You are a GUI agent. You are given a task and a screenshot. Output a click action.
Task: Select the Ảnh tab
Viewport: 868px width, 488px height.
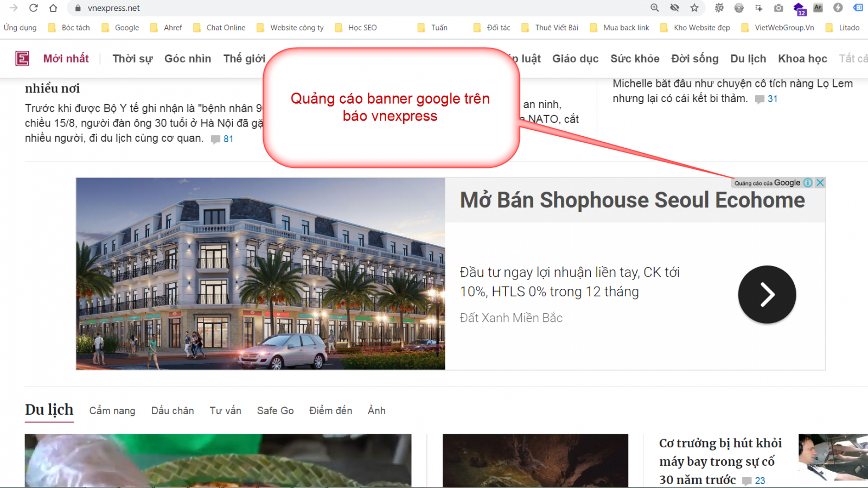point(376,411)
